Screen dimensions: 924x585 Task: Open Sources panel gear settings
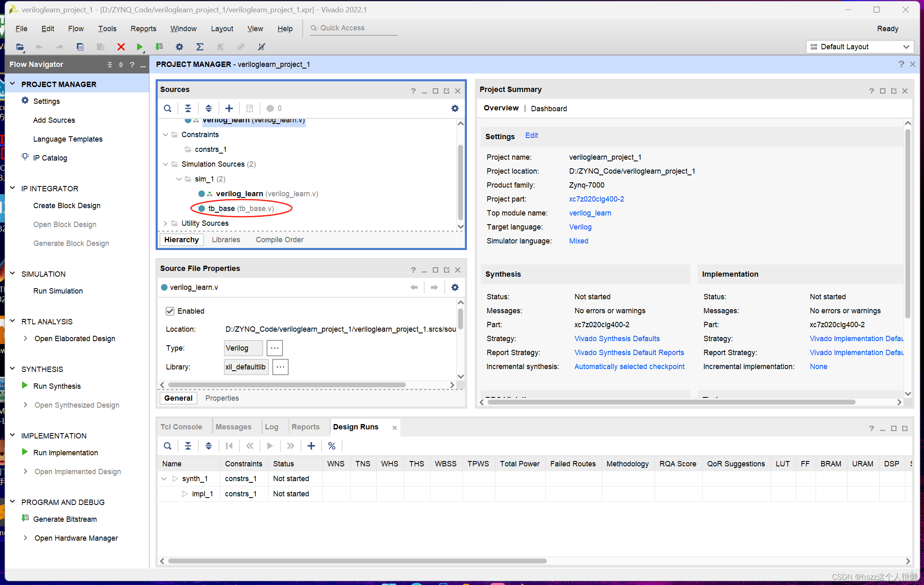tap(455, 108)
